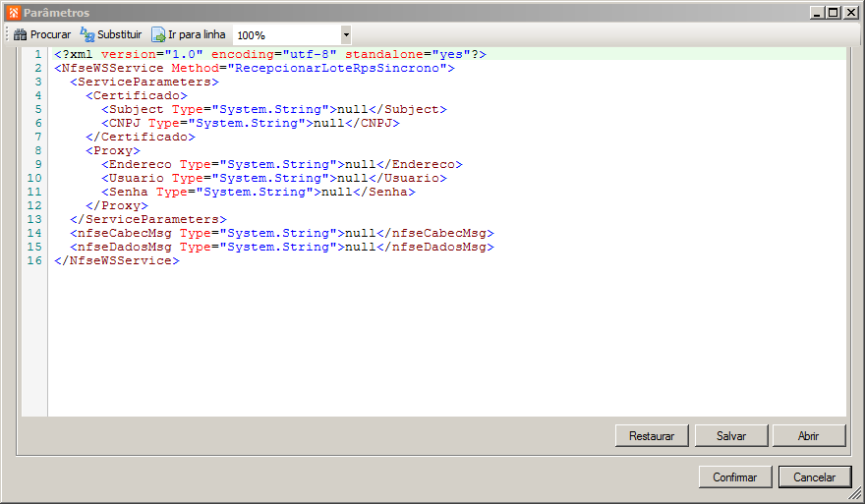Click line number 3 in gutter
Image resolution: width=865 pixels, height=504 pixels.
pyautogui.click(x=38, y=82)
